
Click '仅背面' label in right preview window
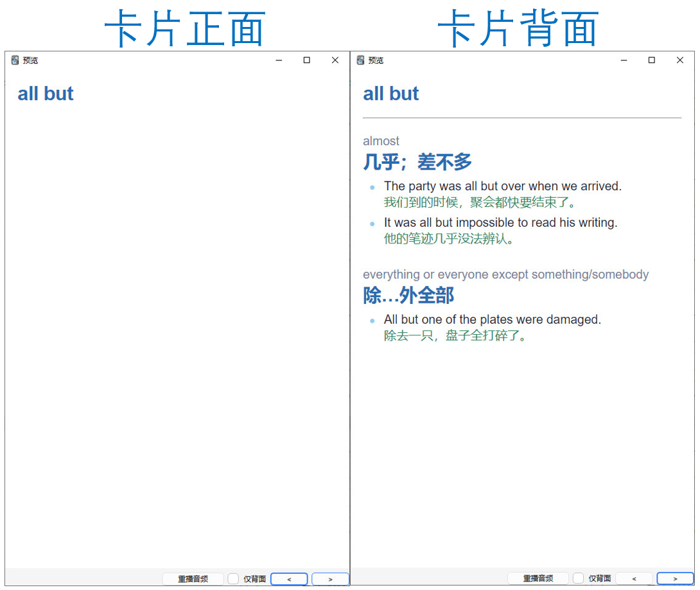(x=600, y=578)
